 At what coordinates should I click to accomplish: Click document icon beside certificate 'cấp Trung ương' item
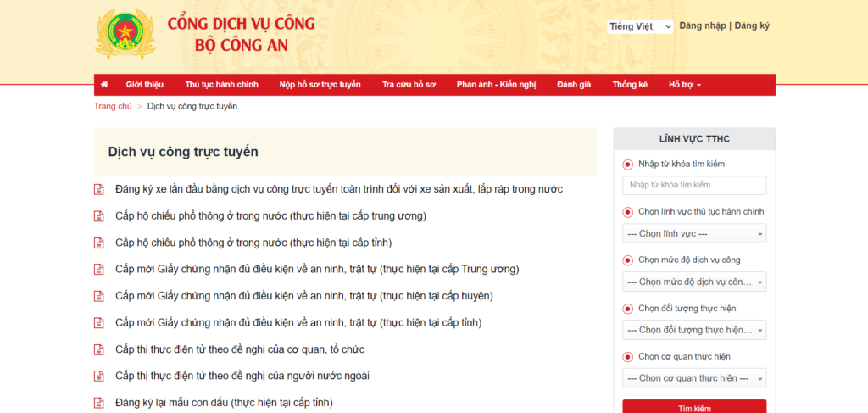(98, 269)
